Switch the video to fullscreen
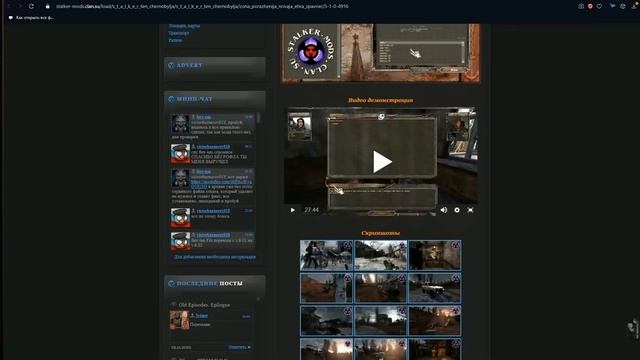The image size is (640, 360). [x=470, y=210]
